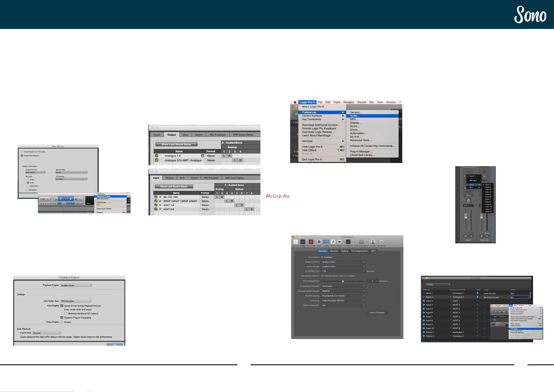Open the Processing Threads Automatic dropdown
Screen dimensions: 554x392
click(343, 286)
